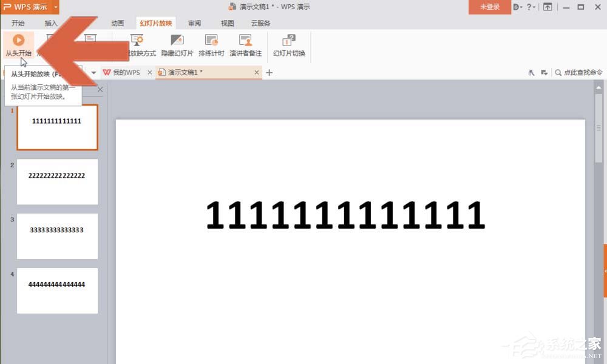Start Rehearse Timings (排练计时)
This screenshot has height=364, width=607.
click(211, 44)
